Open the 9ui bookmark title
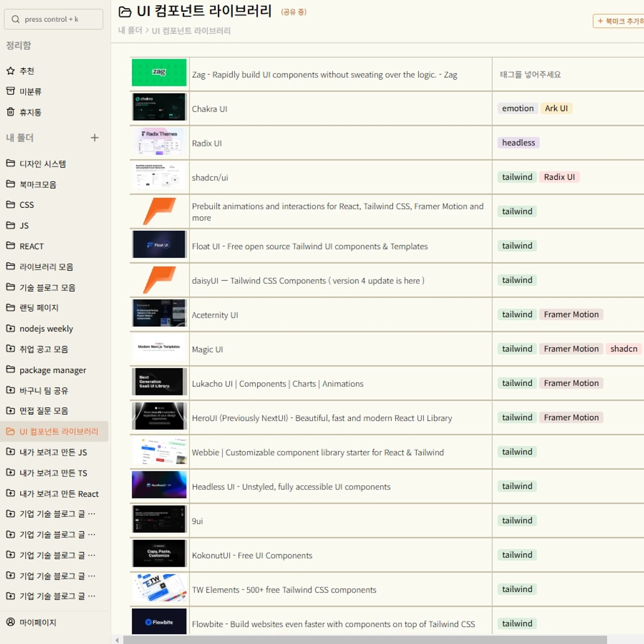 coord(197,521)
